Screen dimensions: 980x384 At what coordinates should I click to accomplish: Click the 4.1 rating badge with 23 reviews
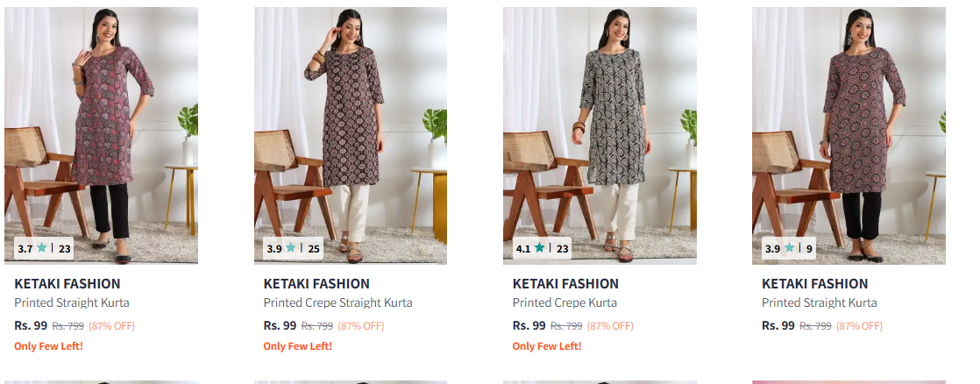pyautogui.click(x=542, y=248)
